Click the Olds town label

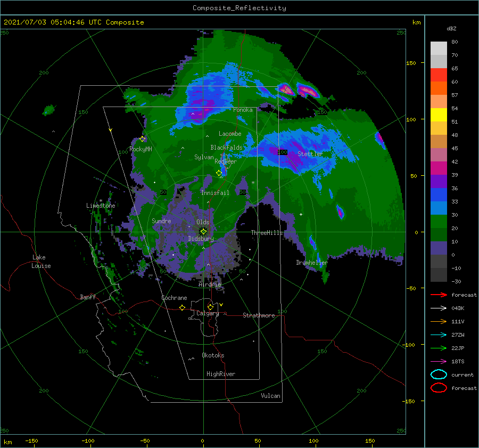(x=203, y=222)
